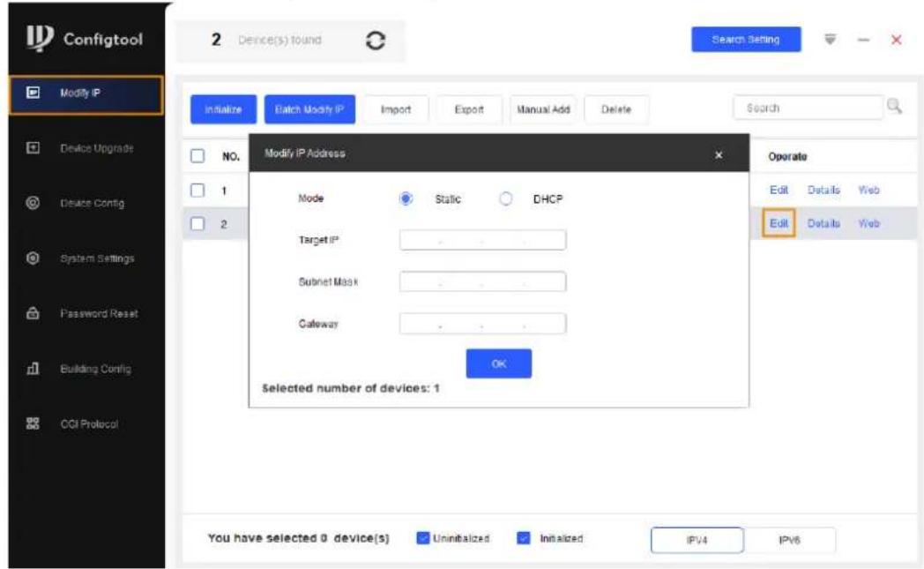Open the Device Upgrade section

(x=97, y=148)
